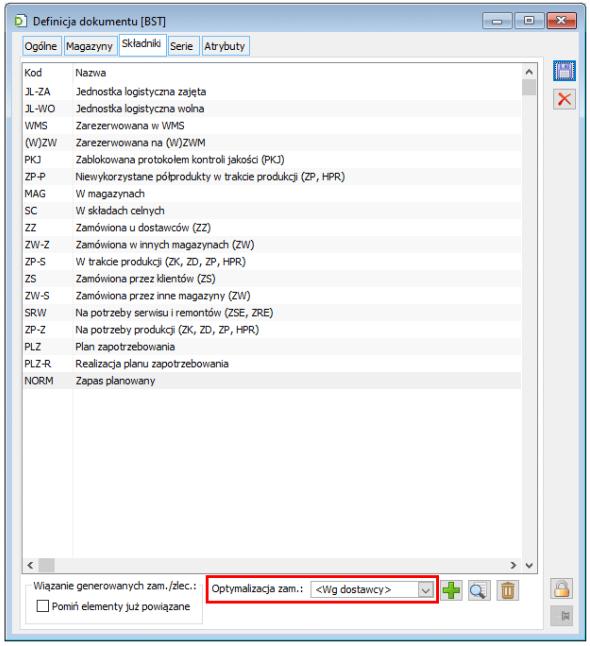
Task: Open the Magazyny tab
Action: 89,46
